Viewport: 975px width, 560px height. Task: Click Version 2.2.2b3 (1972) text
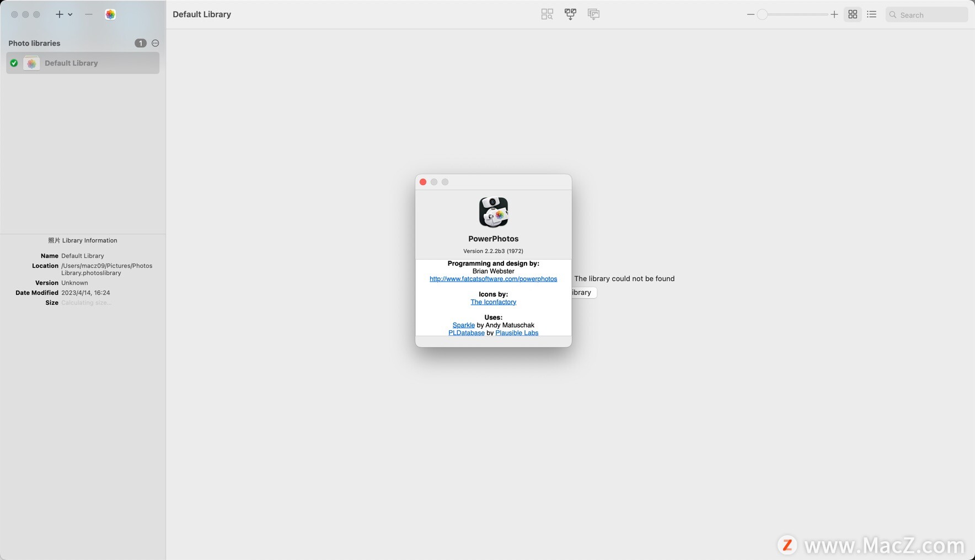pyautogui.click(x=494, y=251)
